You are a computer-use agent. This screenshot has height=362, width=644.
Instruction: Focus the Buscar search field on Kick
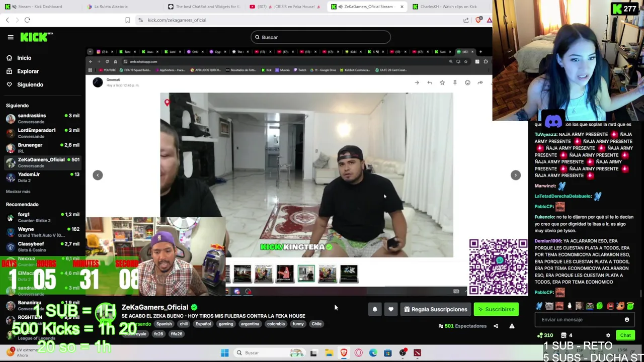[320, 37]
